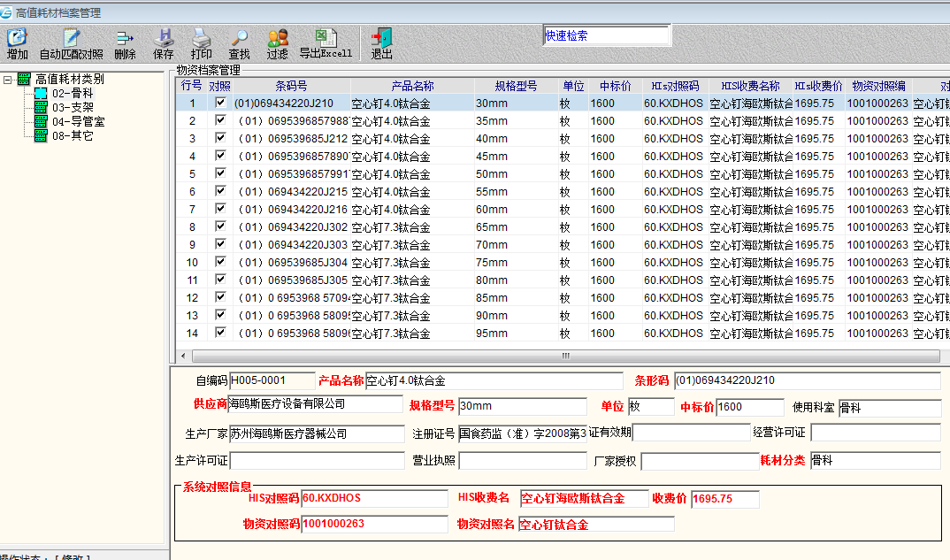Click the 物资对照名 field 空心钉钛合金
Viewport: 950px width, 560px height.
[596, 525]
